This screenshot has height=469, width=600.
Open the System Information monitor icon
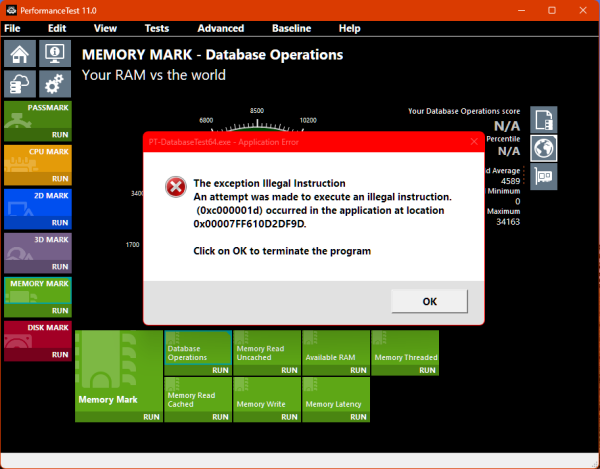click(x=55, y=54)
